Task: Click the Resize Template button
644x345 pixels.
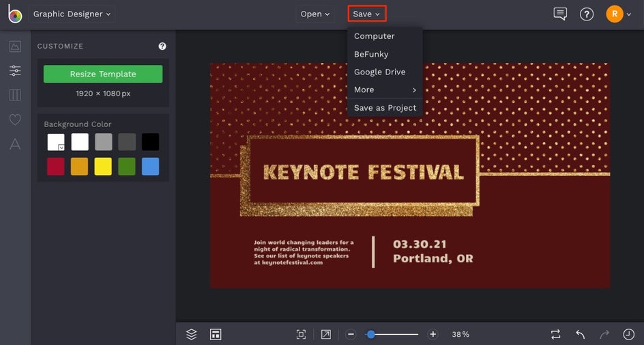Action: (103, 74)
